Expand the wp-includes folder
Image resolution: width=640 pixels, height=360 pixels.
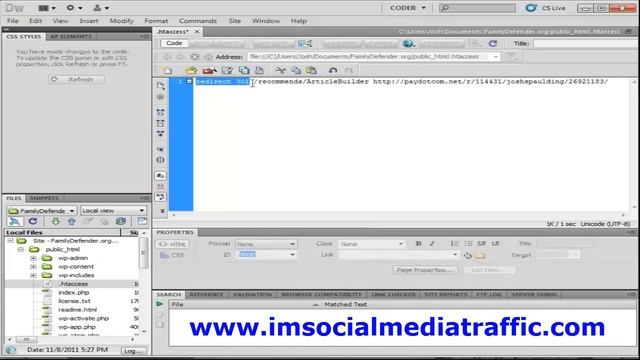33,276
